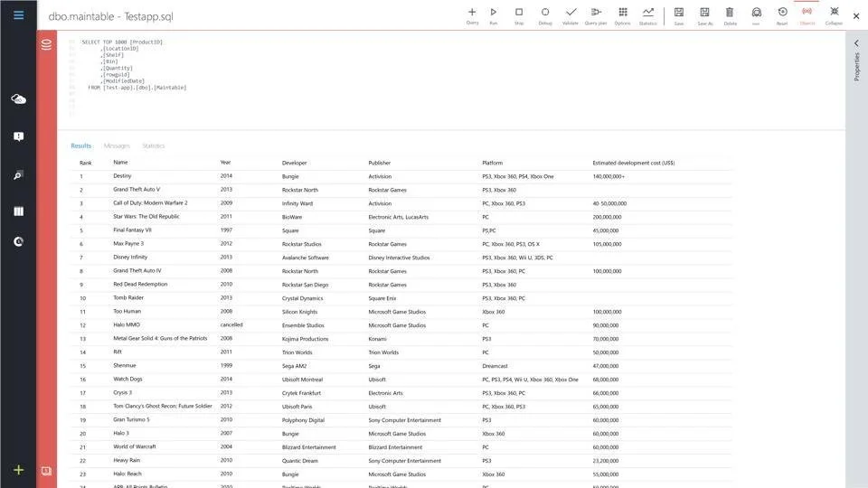Screen dimensions: 868x488
Task: Select the Disney Infinity cell
Action: tap(130, 258)
